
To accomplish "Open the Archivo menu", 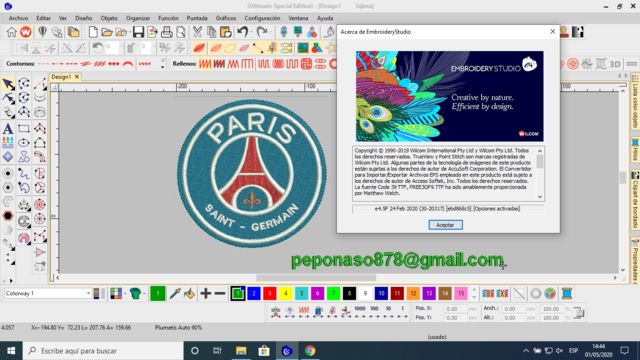I will [x=18, y=18].
